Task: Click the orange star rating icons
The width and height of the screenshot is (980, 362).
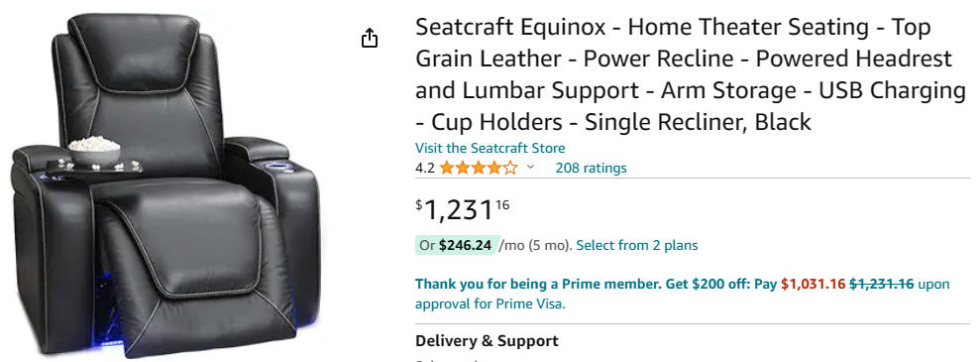Action: pyautogui.click(x=479, y=168)
